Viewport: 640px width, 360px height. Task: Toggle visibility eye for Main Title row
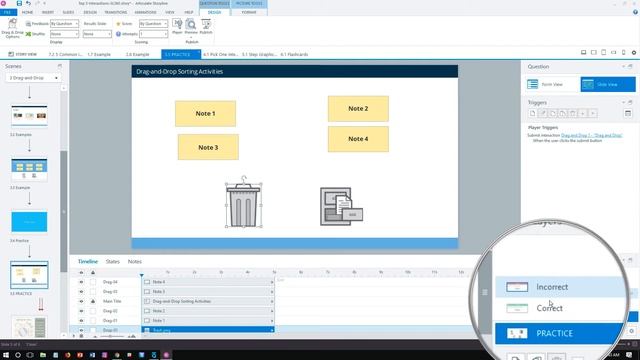tap(81, 301)
